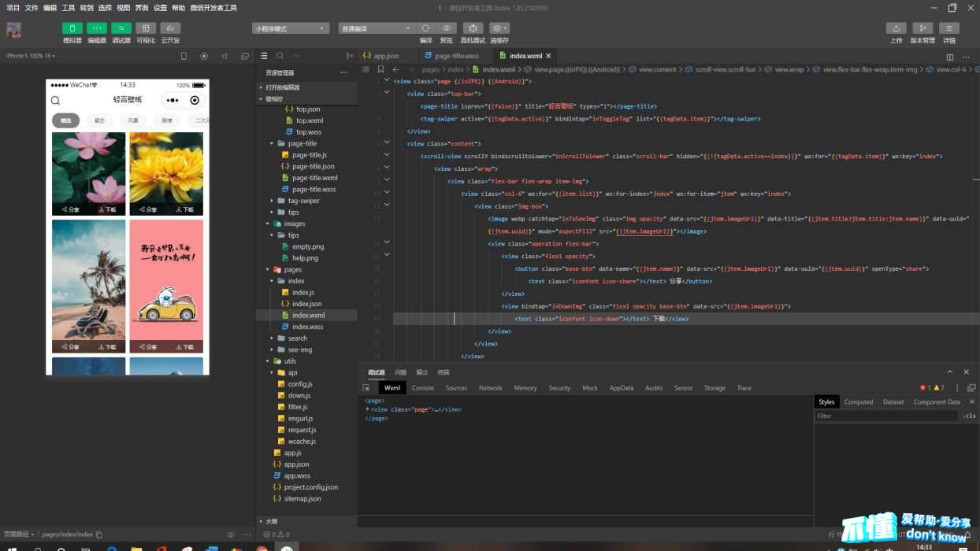Open the 详情 (Details) panel icon
The image size is (980, 551).
tap(949, 28)
